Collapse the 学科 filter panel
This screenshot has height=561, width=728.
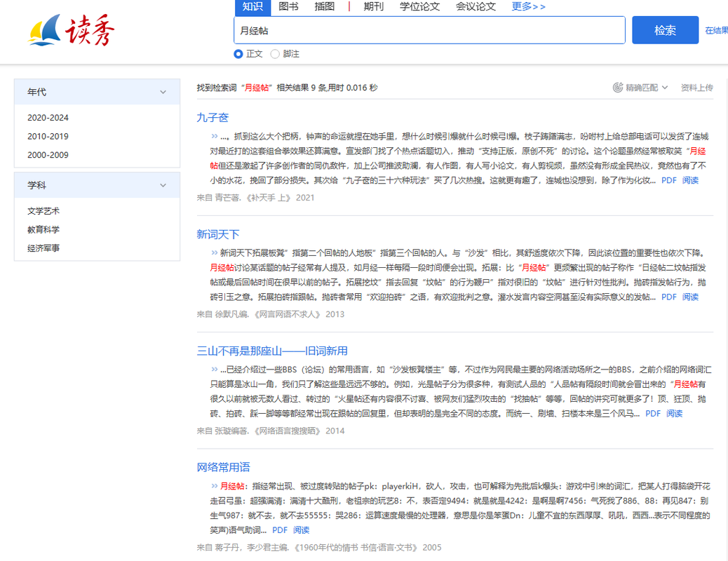click(163, 185)
